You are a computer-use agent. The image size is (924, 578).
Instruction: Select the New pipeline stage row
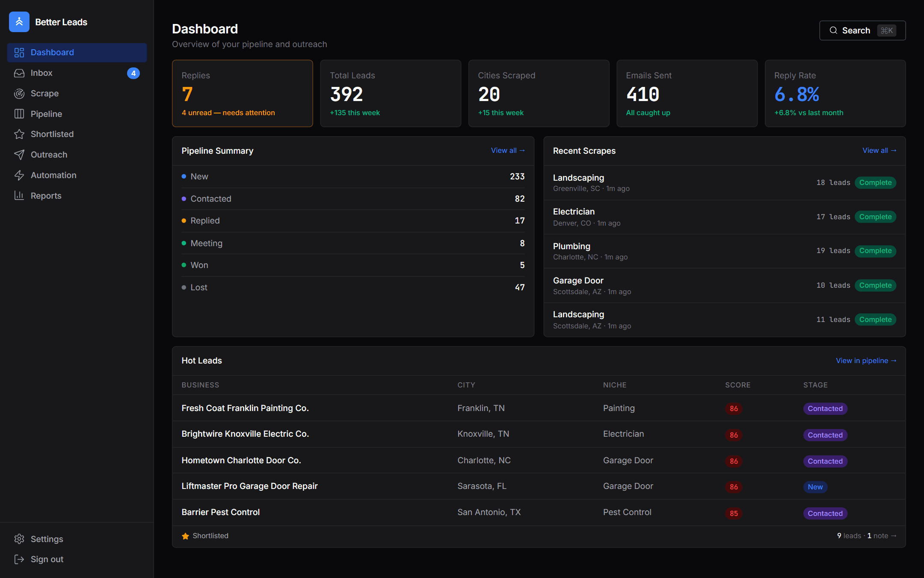pos(353,176)
